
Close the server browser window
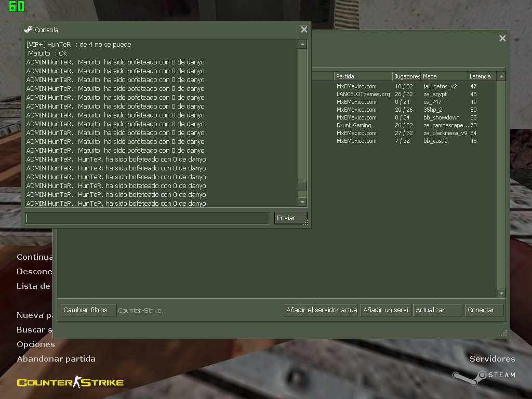pos(502,38)
